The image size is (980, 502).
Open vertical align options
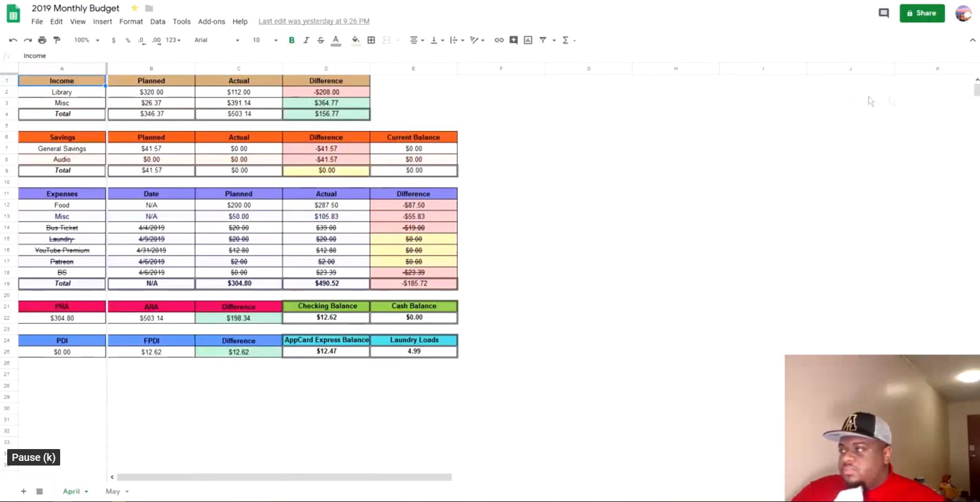(437, 40)
